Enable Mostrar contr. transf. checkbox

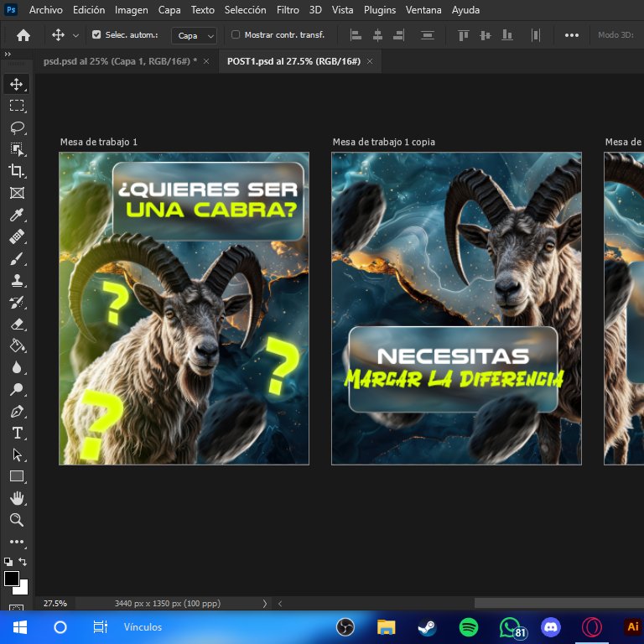236,34
